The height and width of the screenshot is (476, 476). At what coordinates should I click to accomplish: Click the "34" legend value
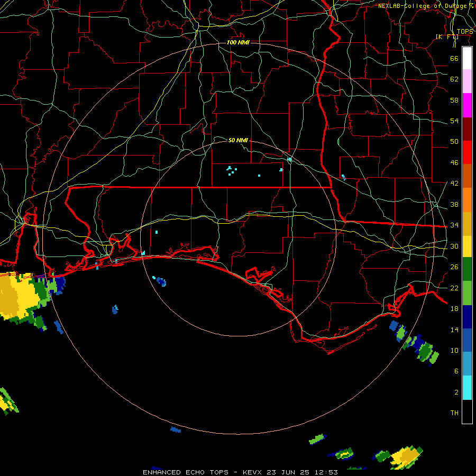pyautogui.click(x=454, y=225)
